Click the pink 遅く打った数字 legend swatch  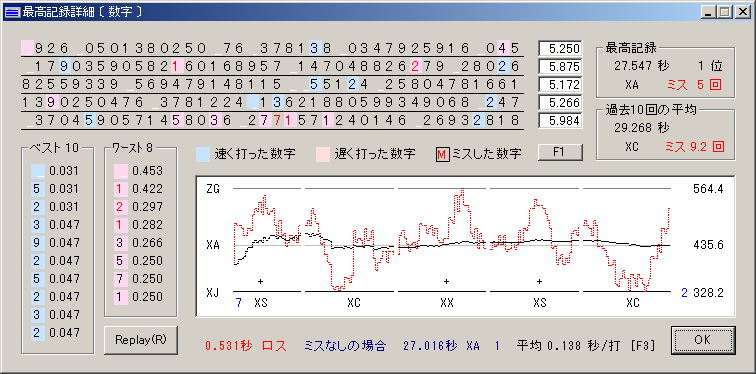coord(323,154)
